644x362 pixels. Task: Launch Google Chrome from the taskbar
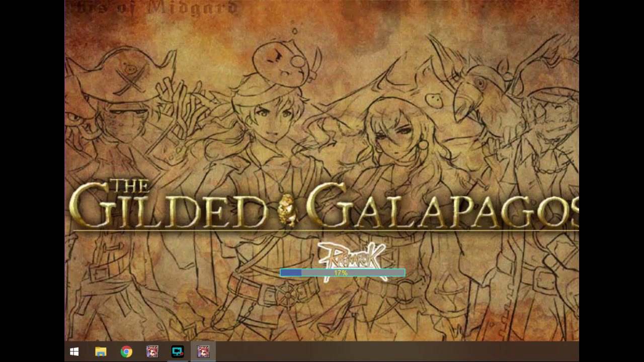click(x=126, y=352)
